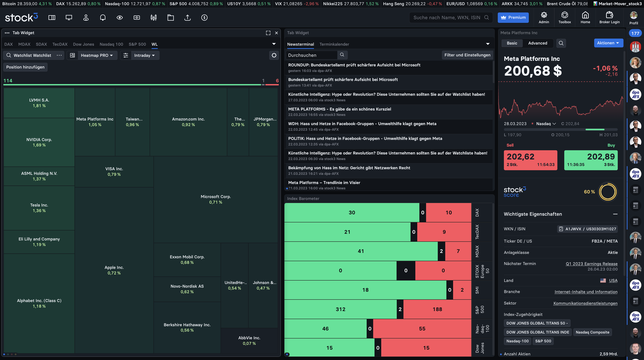Open the Watchlist settings gear icon
This screenshot has height=360, width=644.
(x=274, y=55)
